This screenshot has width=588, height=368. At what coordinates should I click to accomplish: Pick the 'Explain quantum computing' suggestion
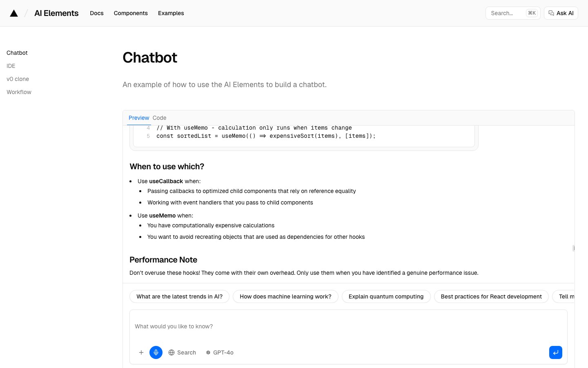click(x=386, y=296)
